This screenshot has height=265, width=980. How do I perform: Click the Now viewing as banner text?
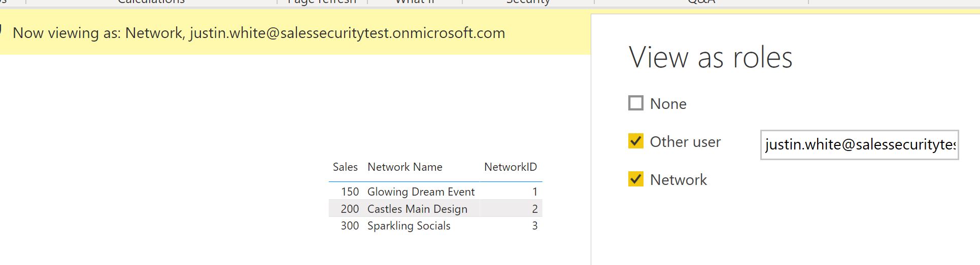click(259, 33)
